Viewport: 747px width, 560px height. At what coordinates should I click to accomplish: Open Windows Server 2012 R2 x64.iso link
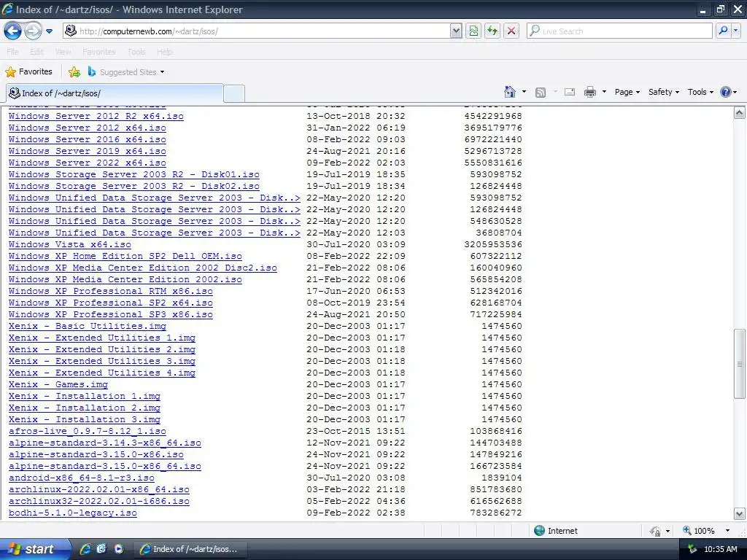point(96,116)
